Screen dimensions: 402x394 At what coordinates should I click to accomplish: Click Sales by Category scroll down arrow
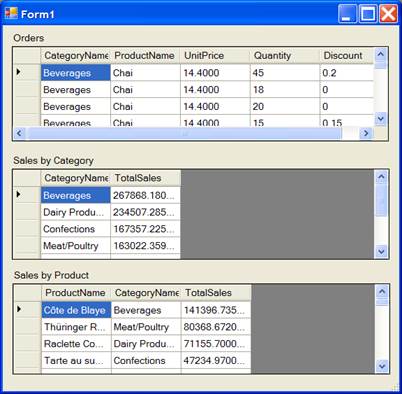381,251
